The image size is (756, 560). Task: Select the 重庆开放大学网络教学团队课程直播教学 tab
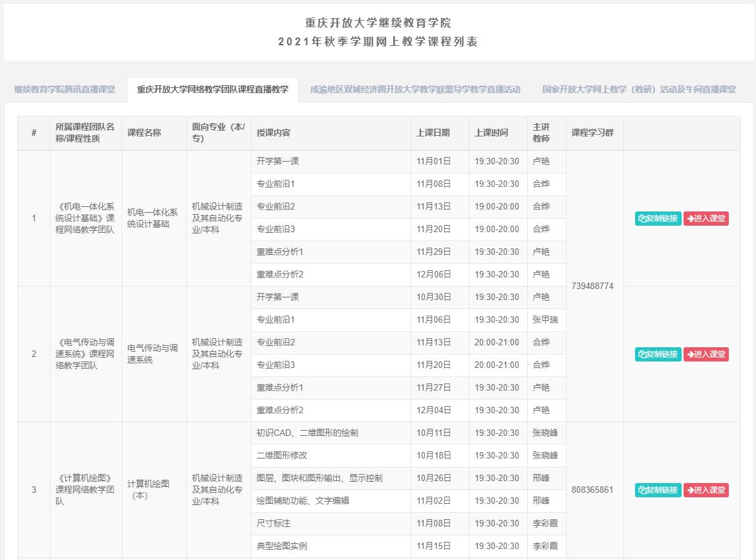click(213, 90)
